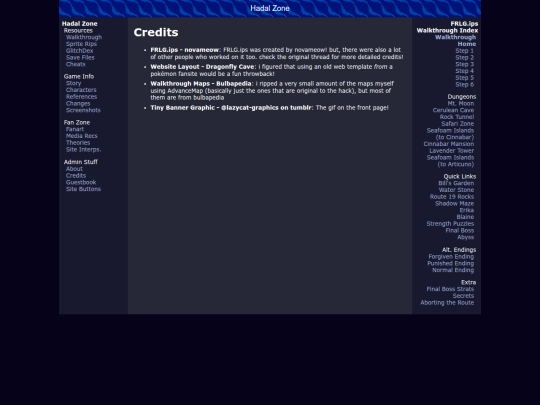Open the Hadal Zone header title link
Viewport: 540px width, 405px height.
pos(270,8)
